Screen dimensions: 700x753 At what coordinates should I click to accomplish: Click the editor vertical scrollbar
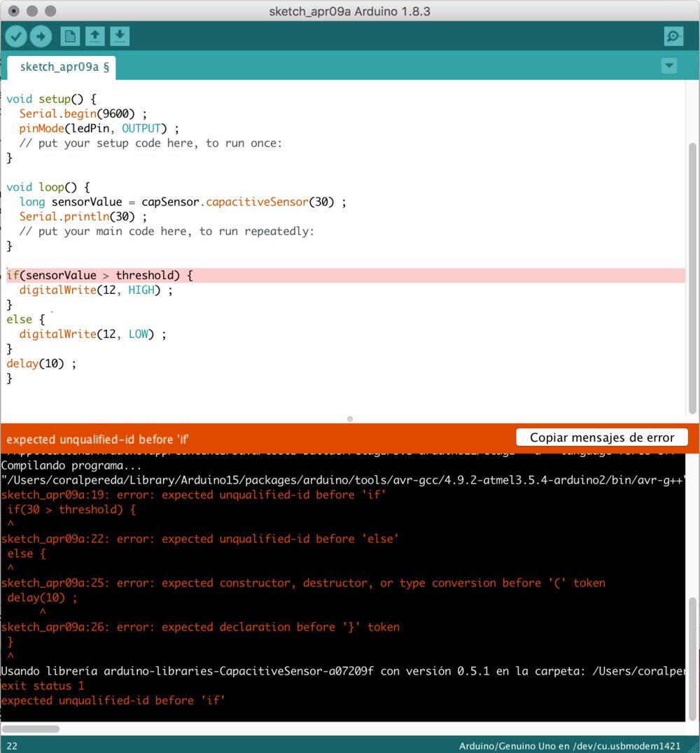pos(692,278)
